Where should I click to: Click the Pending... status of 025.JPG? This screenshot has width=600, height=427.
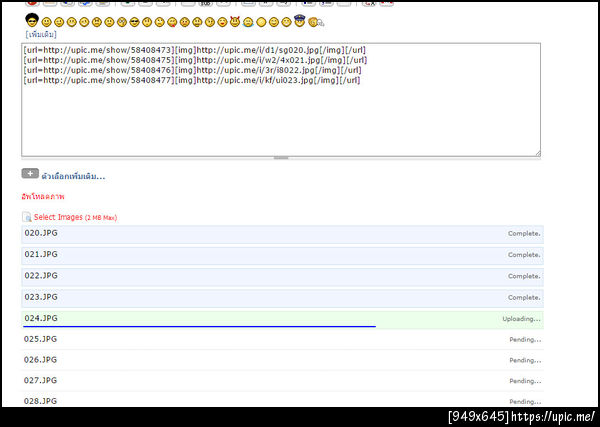[x=525, y=340]
